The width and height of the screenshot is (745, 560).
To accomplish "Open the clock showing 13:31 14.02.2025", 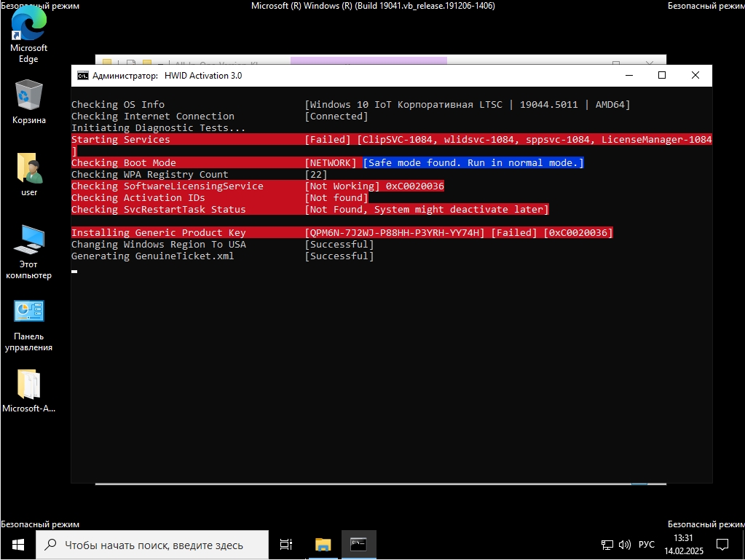I will tap(683, 545).
